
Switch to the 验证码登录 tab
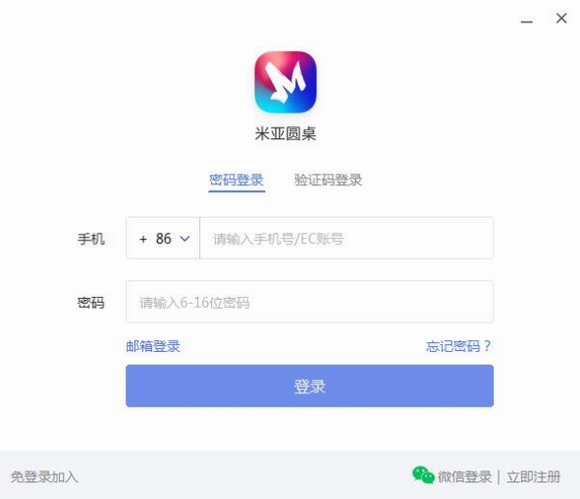tap(328, 180)
